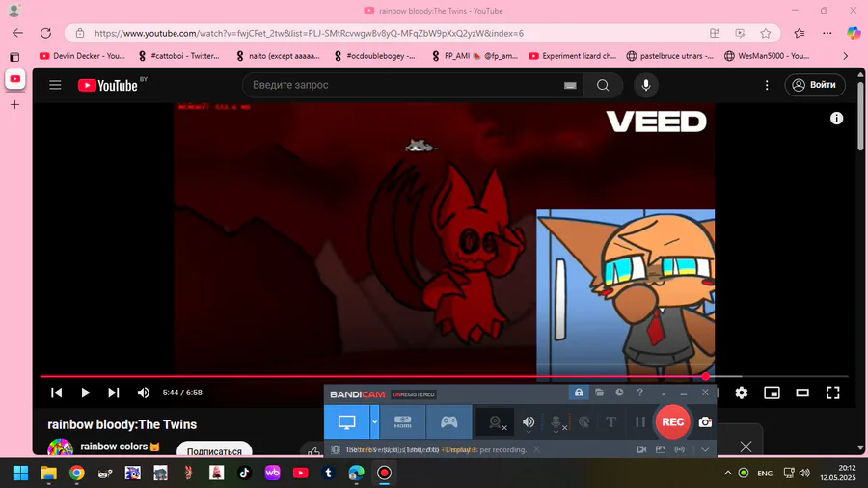The height and width of the screenshot is (488, 868).
Task: Open pastelbruce utnars bookmark
Action: point(670,56)
